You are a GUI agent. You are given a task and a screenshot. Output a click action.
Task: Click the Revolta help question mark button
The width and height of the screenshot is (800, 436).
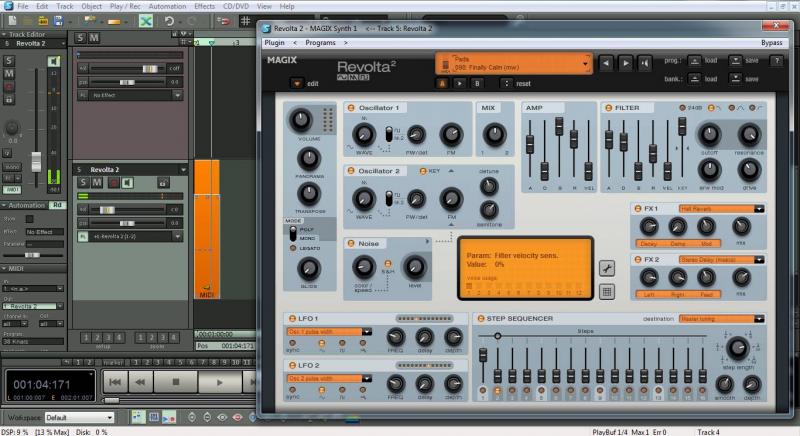777,61
